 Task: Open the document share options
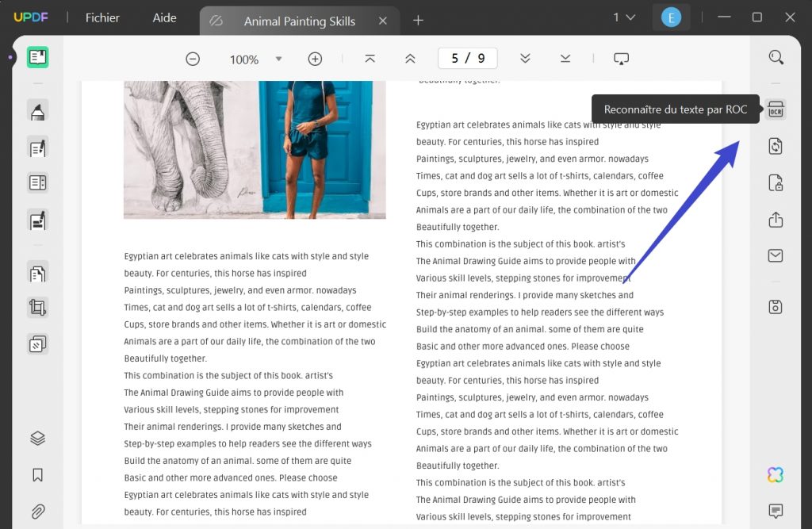775,220
